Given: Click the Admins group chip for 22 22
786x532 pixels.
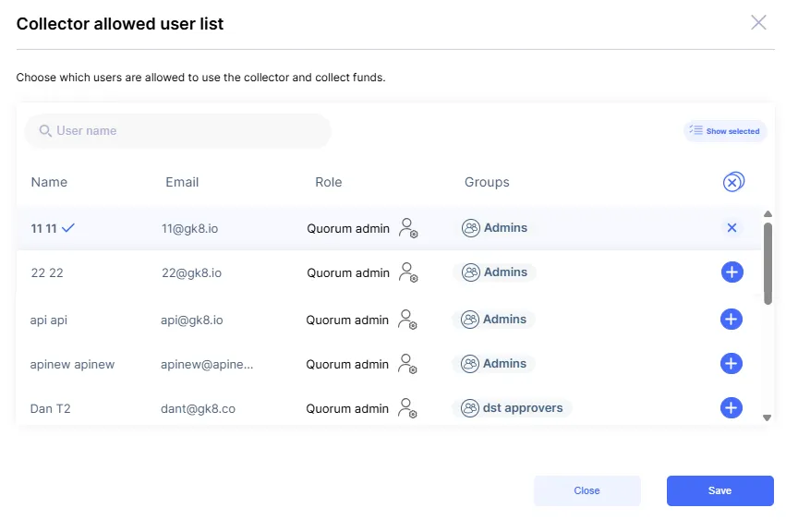Looking at the screenshot, I should click(x=494, y=272).
